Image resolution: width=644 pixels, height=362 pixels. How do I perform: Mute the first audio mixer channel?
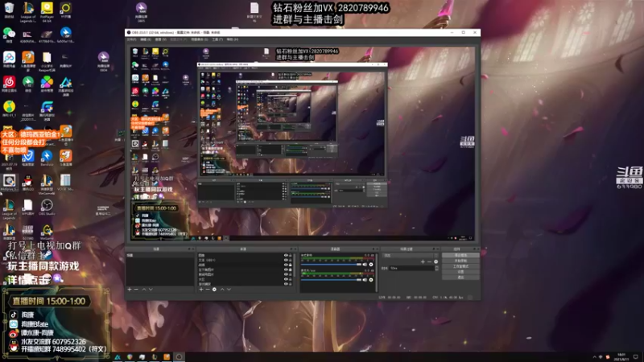365,265
